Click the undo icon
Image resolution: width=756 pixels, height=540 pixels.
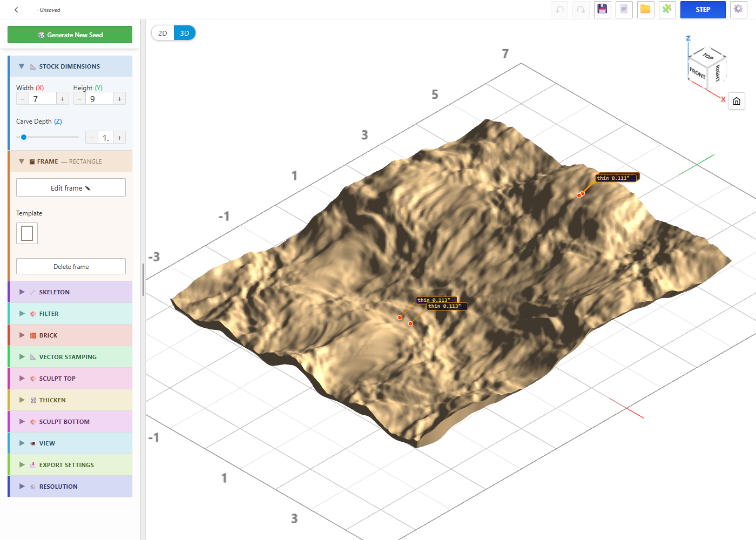click(x=559, y=10)
